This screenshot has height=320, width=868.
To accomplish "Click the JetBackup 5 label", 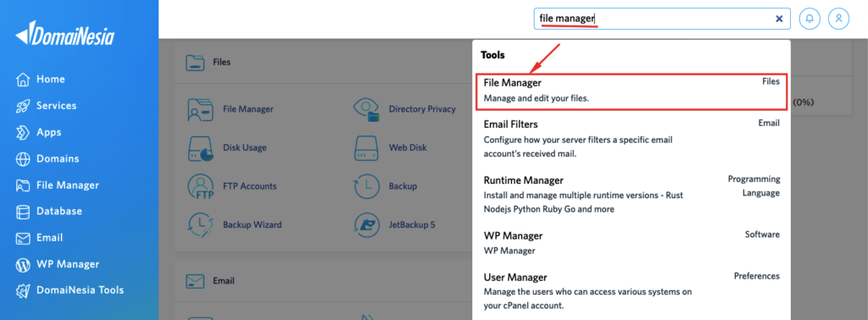I will (413, 225).
